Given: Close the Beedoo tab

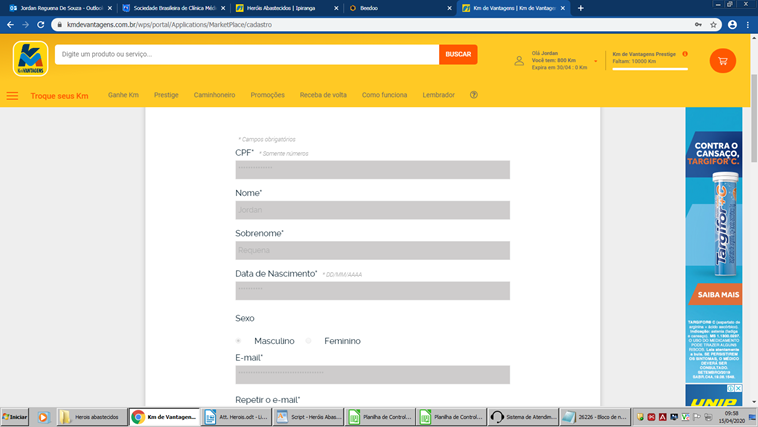Looking at the screenshot, I should [x=449, y=8].
